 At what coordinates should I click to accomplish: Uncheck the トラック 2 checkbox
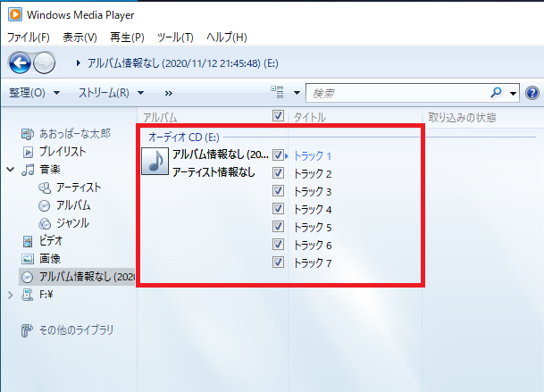click(x=278, y=172)
